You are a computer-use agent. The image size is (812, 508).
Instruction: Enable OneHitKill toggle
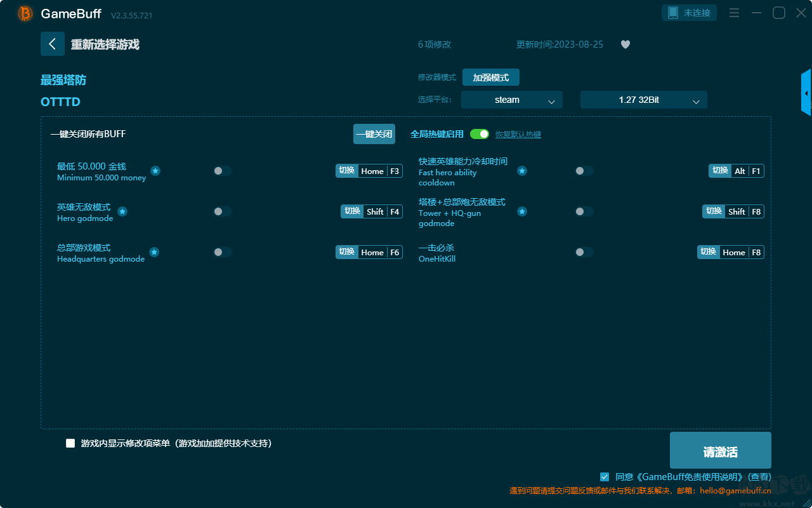coord(584,252)
